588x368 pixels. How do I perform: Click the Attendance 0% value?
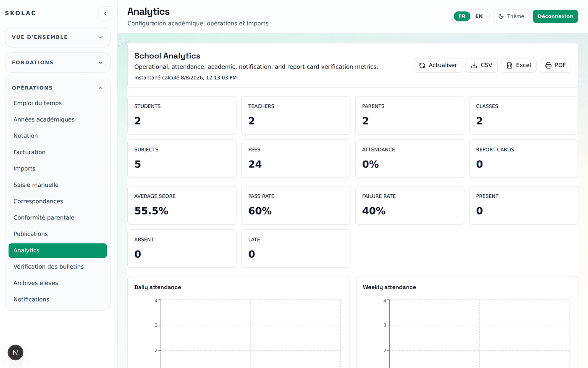click(370, 164)
